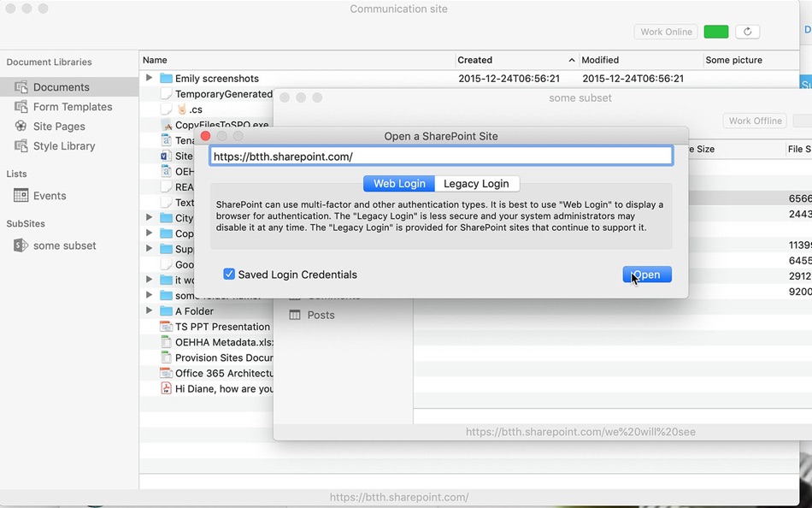812x508 pixels.
Task: Click the Word document icon beside Site
Action: coord(166,156)
